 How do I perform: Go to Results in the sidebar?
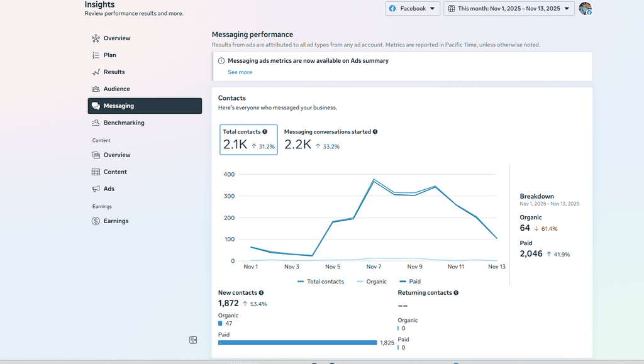coord(114,72)
